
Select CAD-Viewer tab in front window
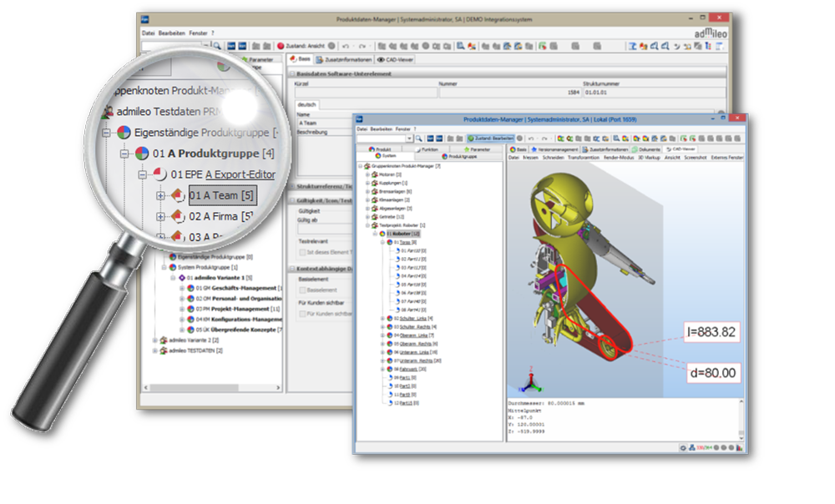point(681,149)
